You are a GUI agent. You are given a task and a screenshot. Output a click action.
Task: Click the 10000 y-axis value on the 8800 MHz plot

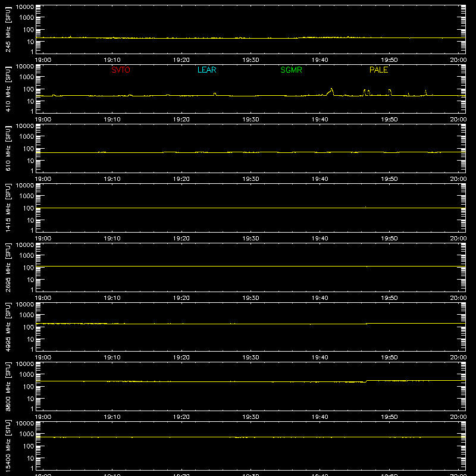25,364
